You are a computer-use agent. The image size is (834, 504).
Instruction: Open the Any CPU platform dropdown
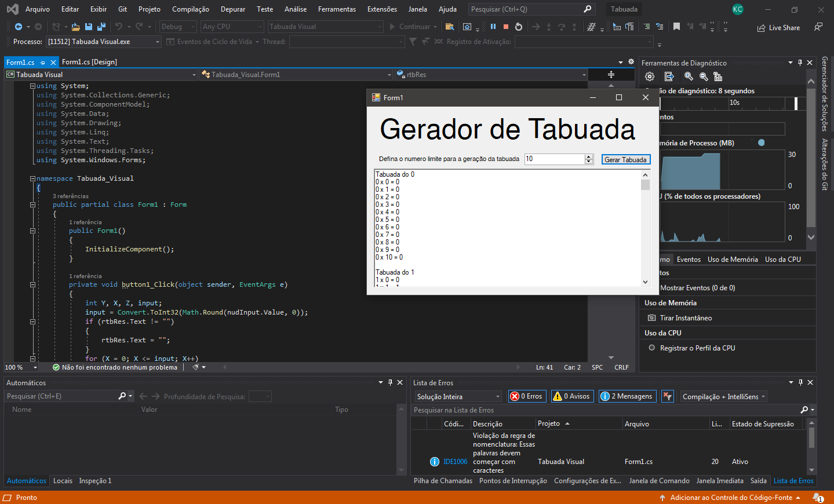coord(232,26)
